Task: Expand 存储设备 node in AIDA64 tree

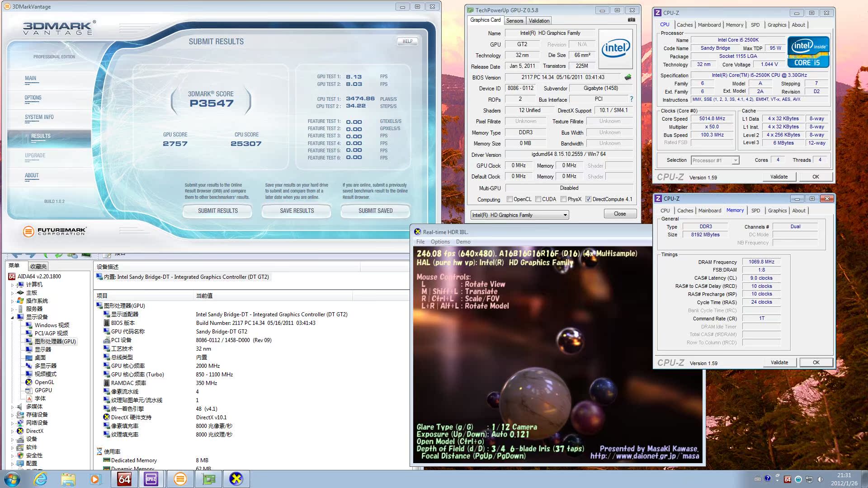Action: [12, 415]
